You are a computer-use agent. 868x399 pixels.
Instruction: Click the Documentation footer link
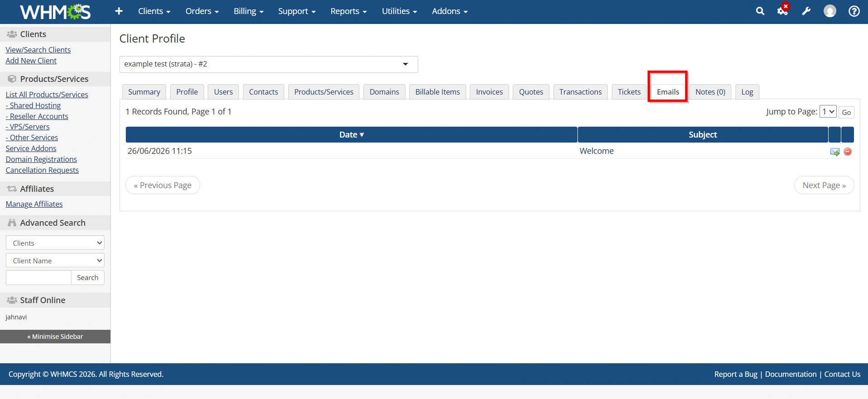[791, 374]
